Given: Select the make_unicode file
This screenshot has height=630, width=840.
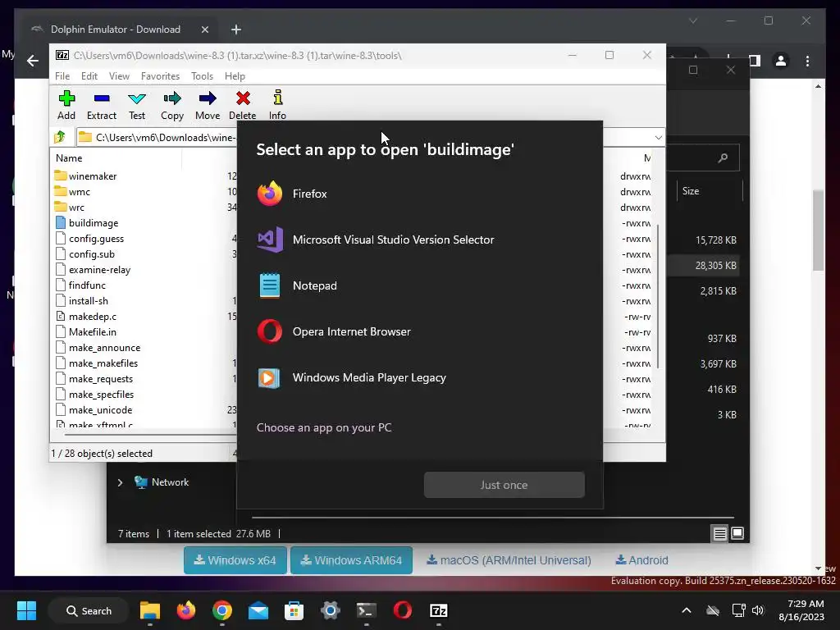Looking at the screenshot, I should point(94,410).
